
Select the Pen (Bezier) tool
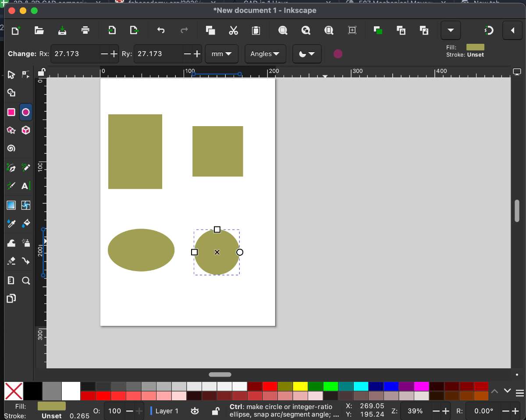(x=11, y=168)
